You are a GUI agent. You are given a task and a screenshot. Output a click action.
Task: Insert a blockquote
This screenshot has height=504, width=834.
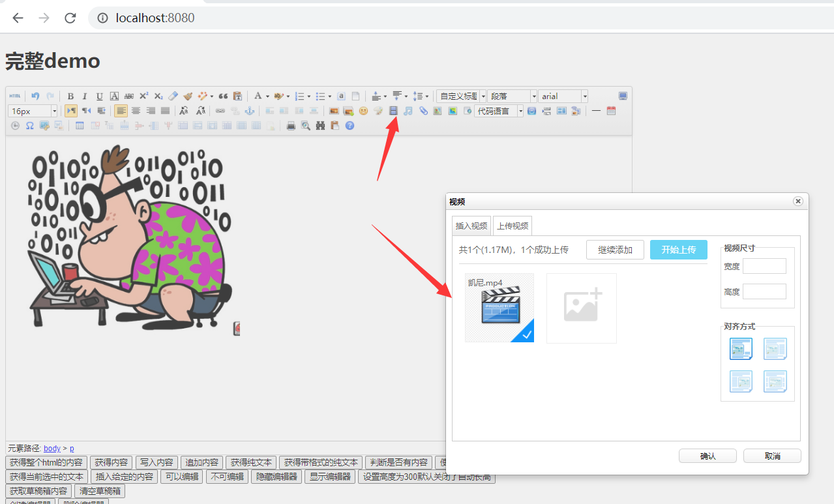pyautogui.click(x=223, y=96)
